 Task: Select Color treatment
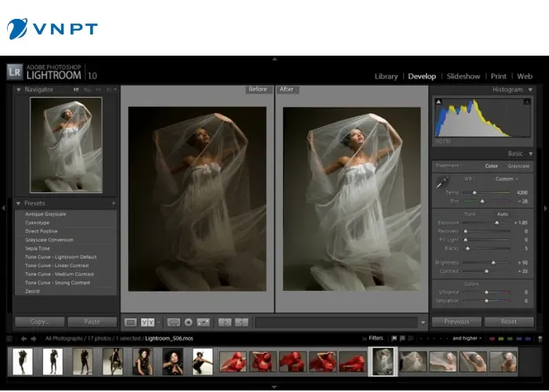(491, 166)
